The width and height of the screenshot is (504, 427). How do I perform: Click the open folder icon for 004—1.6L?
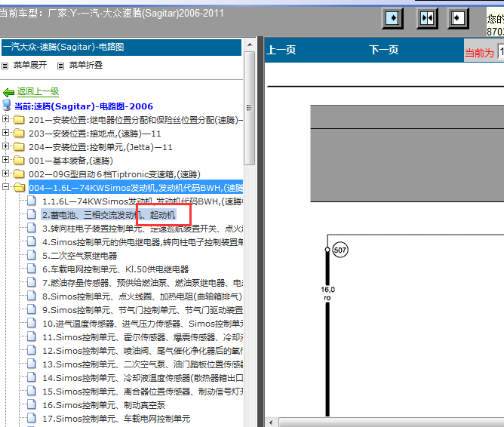[20, 187]
